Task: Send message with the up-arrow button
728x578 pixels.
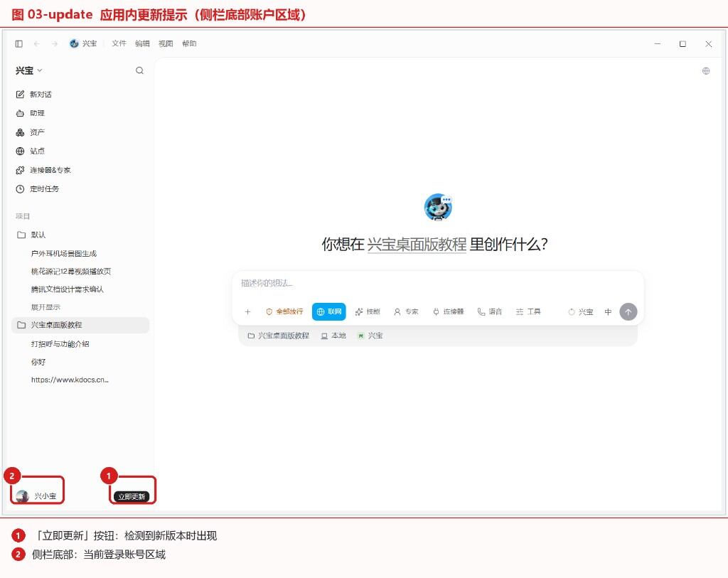Action: click(628, 312)
